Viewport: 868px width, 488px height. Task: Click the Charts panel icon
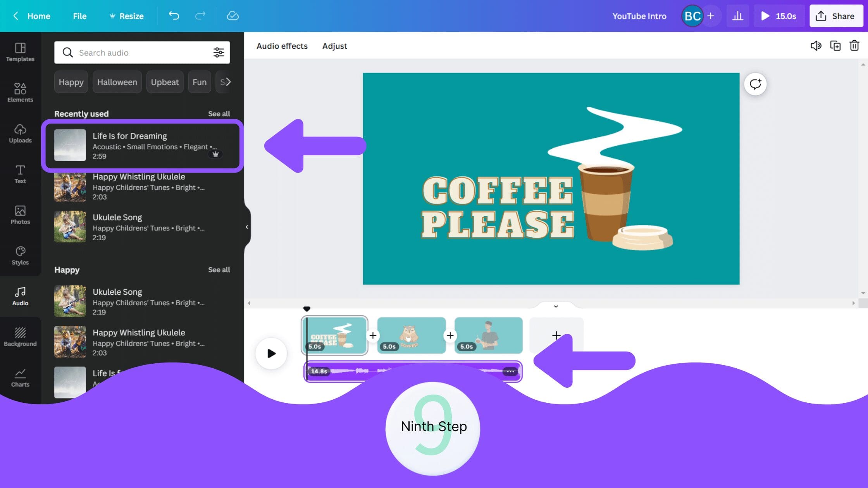click(x=20, y=377)
